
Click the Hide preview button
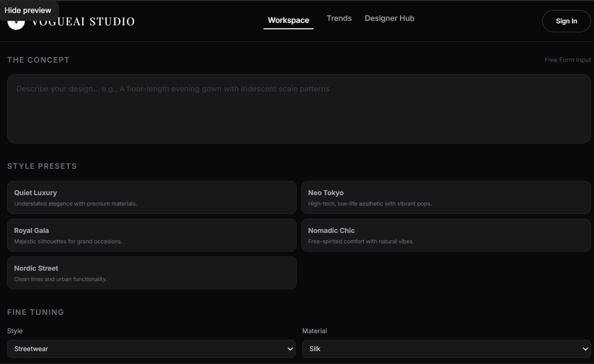tap(28, 10)
